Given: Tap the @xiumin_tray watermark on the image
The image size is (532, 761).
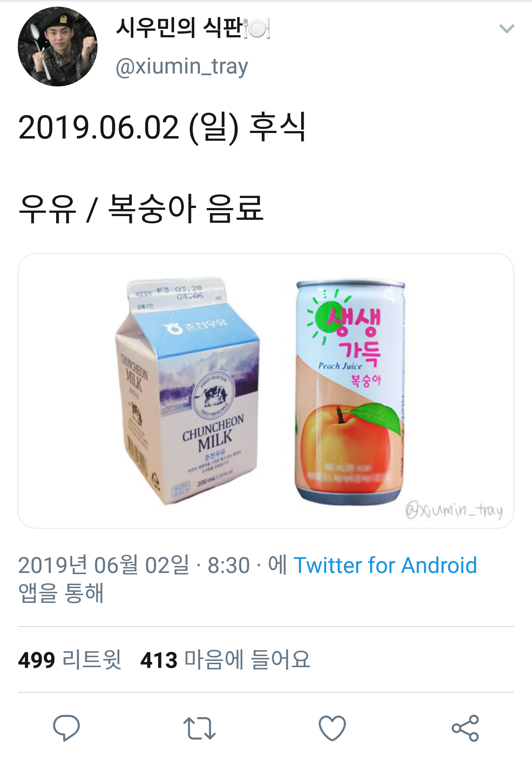Looking at the screenshot, I should pos(454,511).
